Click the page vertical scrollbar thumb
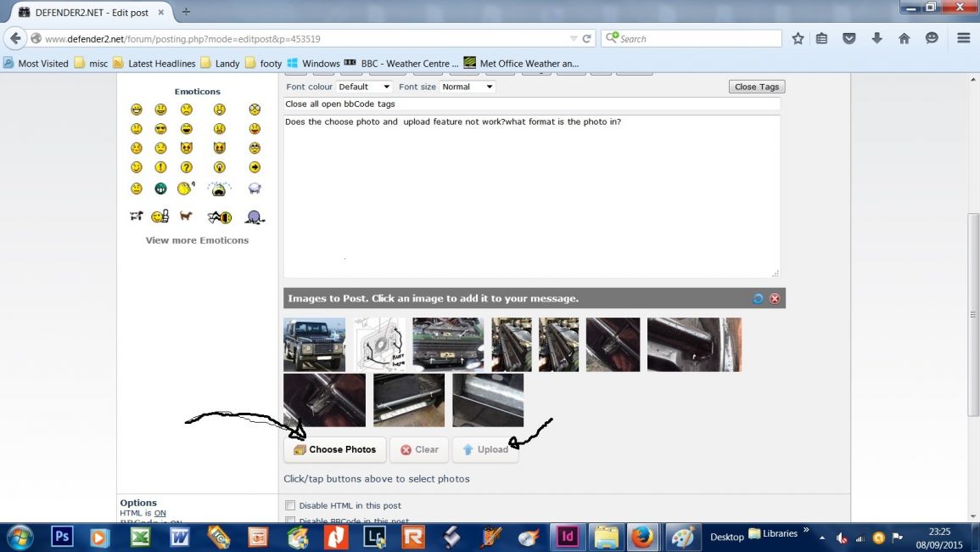This screenshot has width=980, height=552. pos(973,314)
